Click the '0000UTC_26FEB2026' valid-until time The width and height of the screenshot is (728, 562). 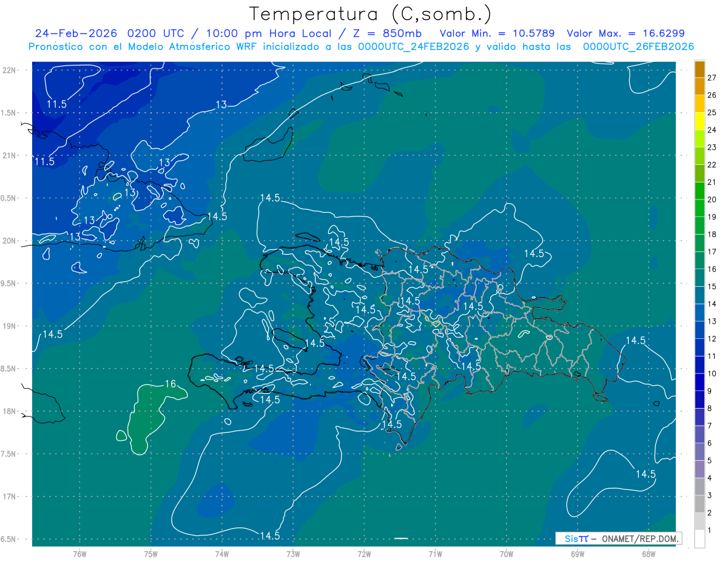point(638,47)
